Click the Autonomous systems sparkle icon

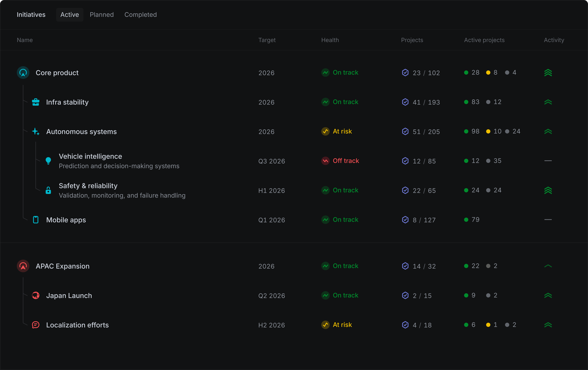(x=36, y=131)
